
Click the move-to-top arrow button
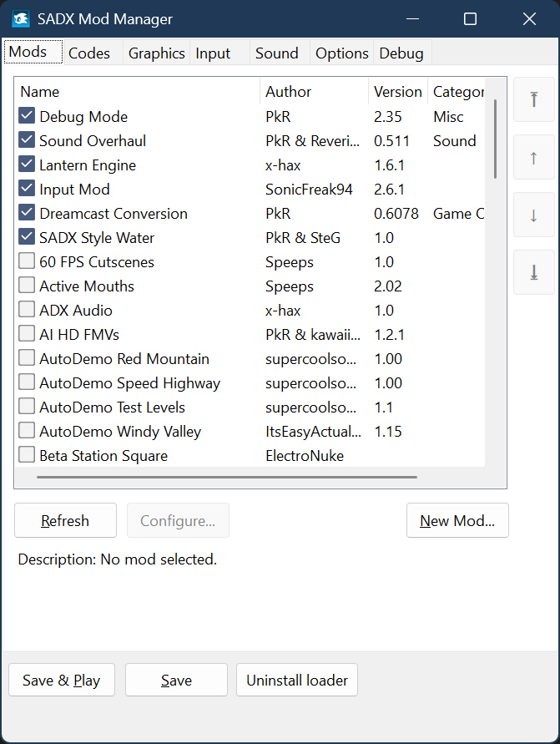tap(533, 100)
